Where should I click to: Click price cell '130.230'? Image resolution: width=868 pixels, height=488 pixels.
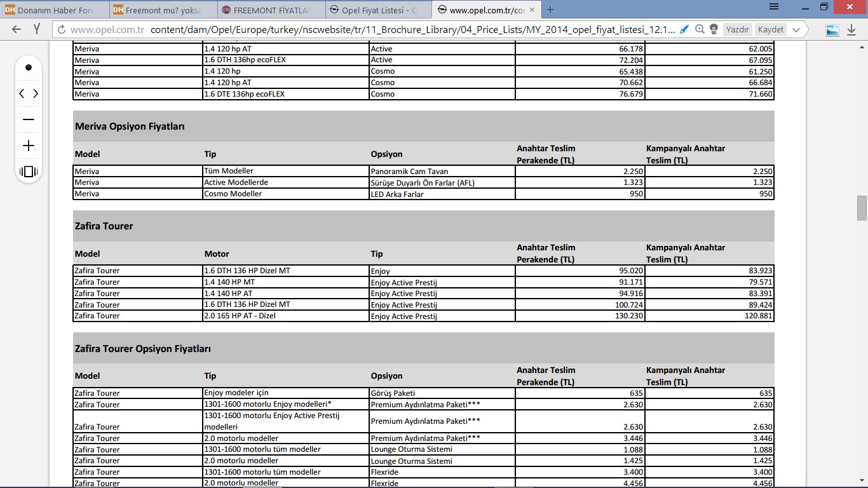coord(580,316)
